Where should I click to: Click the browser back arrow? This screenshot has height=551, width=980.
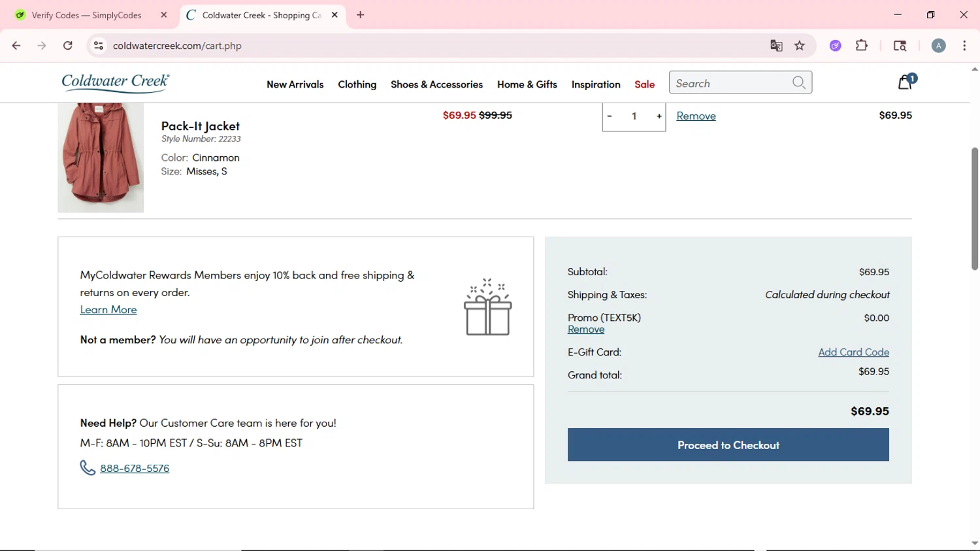click(16, 46)
